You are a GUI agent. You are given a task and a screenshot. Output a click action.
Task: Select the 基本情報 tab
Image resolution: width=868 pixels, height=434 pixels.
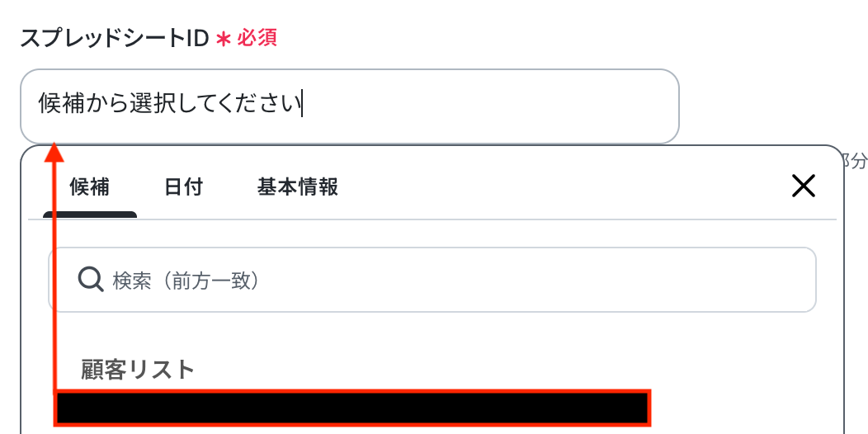(297, 187)
